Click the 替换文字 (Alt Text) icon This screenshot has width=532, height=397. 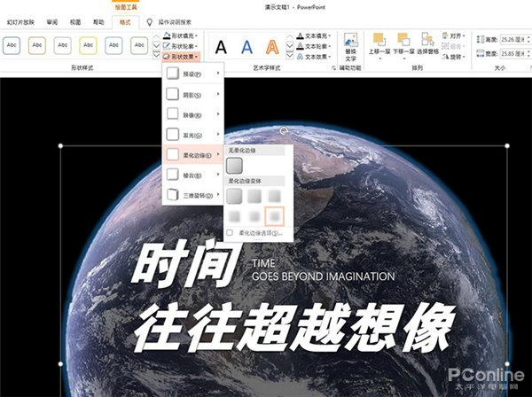pyautogui.click(x=350, y=44)
